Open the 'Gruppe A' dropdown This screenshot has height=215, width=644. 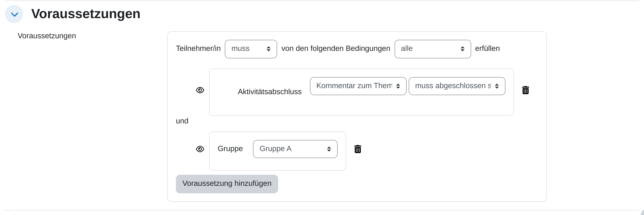coord(295,149)
